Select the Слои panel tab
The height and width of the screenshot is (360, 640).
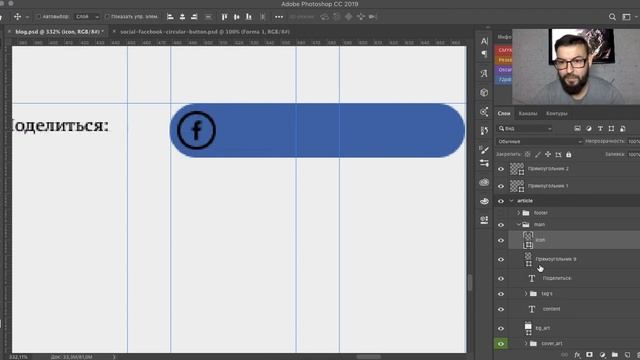[x=504, y=113]
